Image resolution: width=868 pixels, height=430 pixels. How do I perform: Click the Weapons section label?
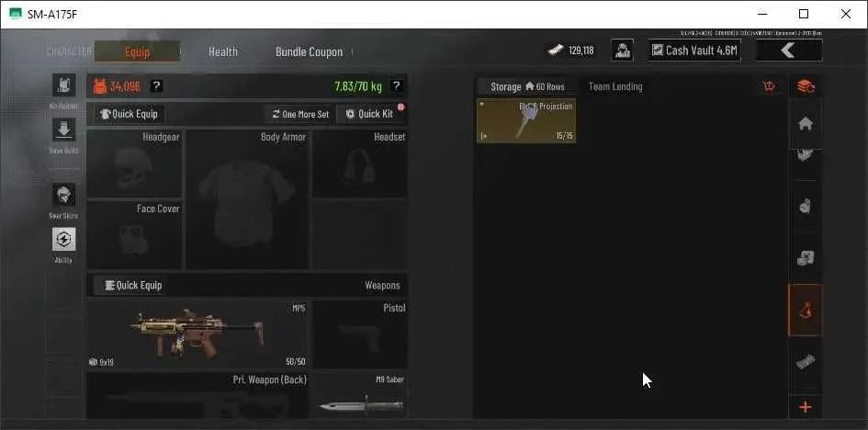pyautogui.click(x=382, y=286)
